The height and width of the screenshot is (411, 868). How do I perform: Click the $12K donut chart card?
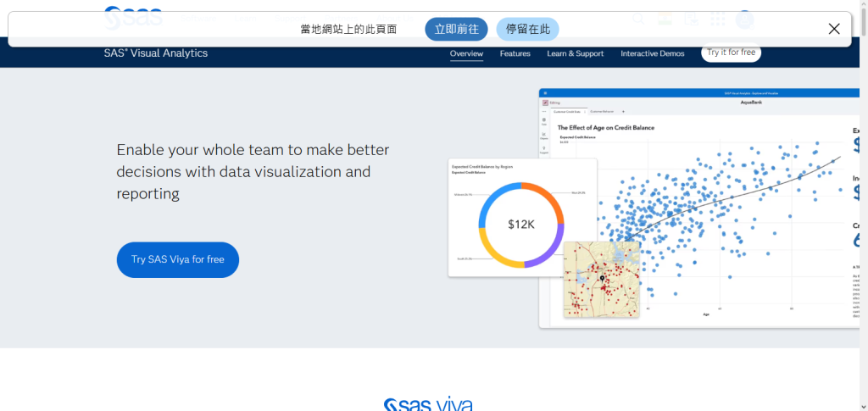pyautogui.click(x=522, y=218)
